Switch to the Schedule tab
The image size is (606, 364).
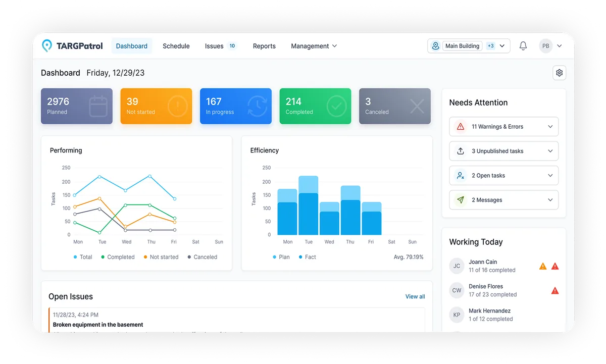[176, 46]
